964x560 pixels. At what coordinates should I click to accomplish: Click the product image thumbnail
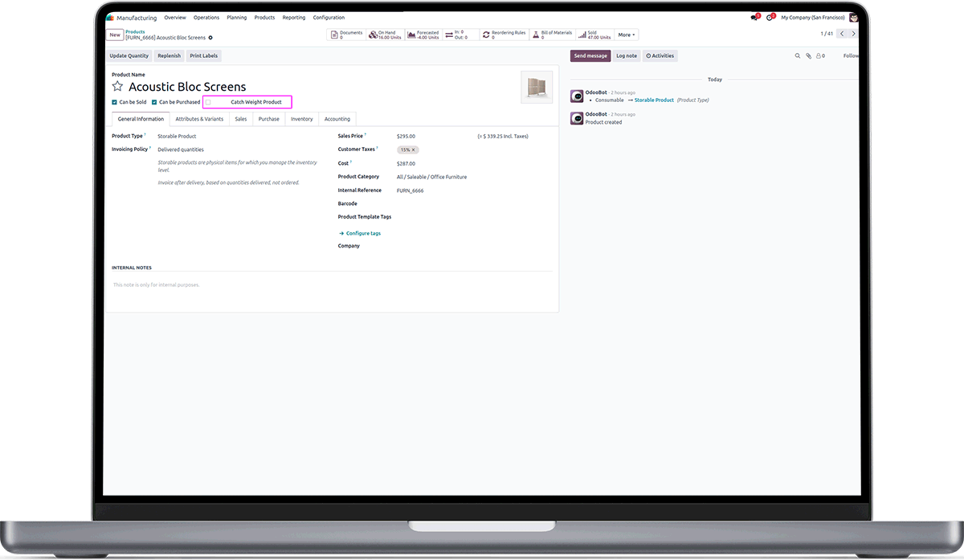(537, 87)
